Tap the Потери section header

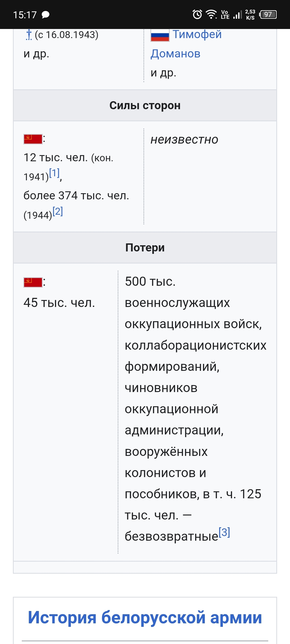coord(145,248)
